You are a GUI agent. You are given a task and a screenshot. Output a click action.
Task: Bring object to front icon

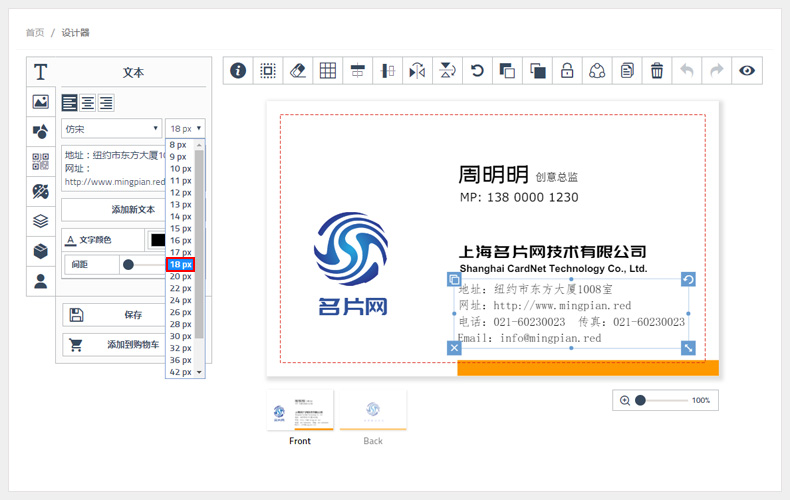507,71
